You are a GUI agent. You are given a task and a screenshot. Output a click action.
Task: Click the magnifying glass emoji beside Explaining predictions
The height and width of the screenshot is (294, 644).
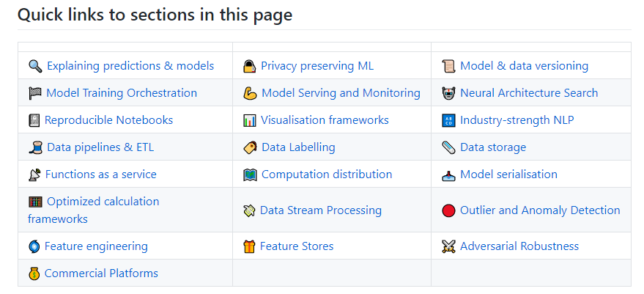(35, 66)
